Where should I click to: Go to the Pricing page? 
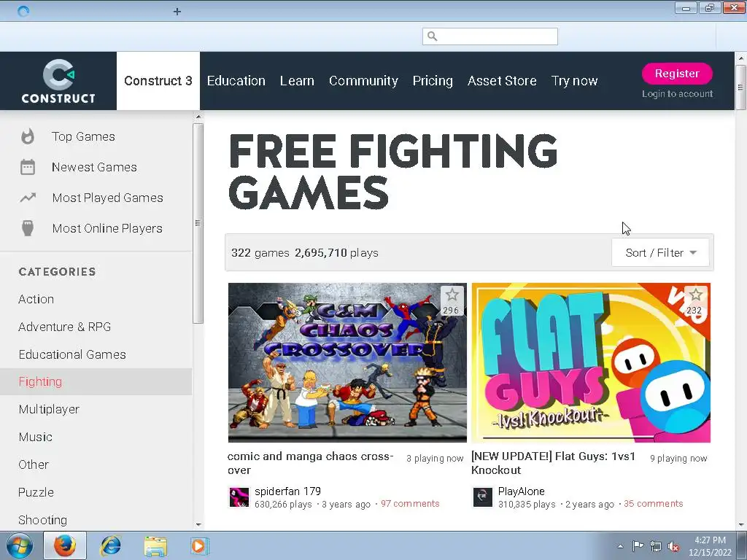(433, 81)
